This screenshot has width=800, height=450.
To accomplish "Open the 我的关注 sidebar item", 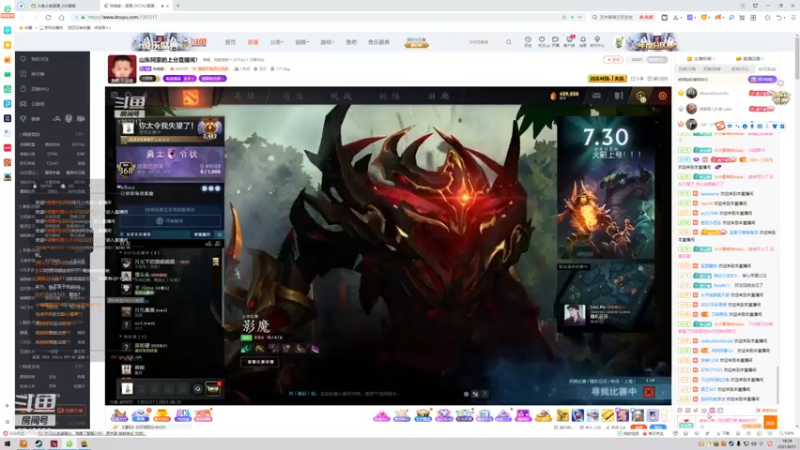I will (x=39, y=59).
